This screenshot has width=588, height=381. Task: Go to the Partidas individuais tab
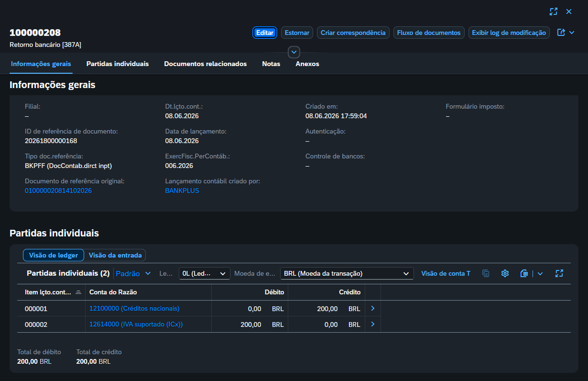coord(118,64)
